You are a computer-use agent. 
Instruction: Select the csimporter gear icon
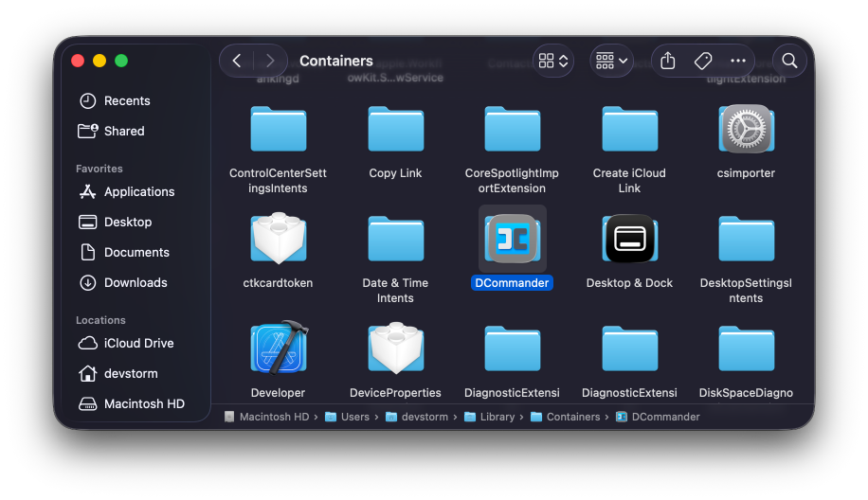pos(746,129)
